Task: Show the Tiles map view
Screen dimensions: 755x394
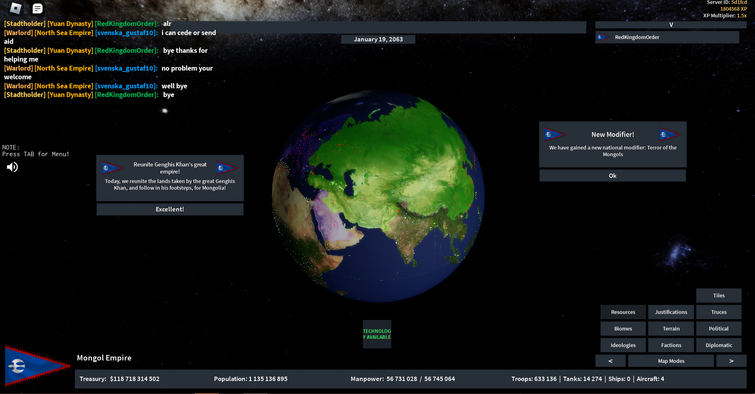Action: (718, 295)
